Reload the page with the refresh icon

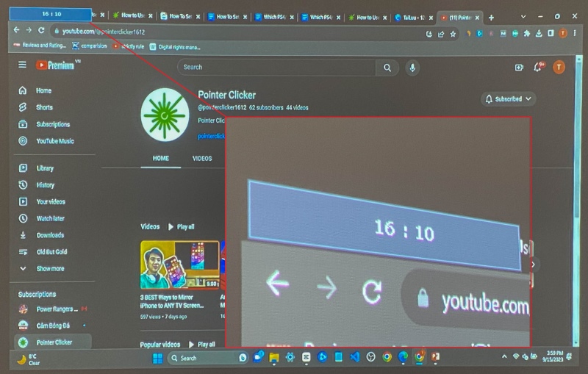click(41, 30)
